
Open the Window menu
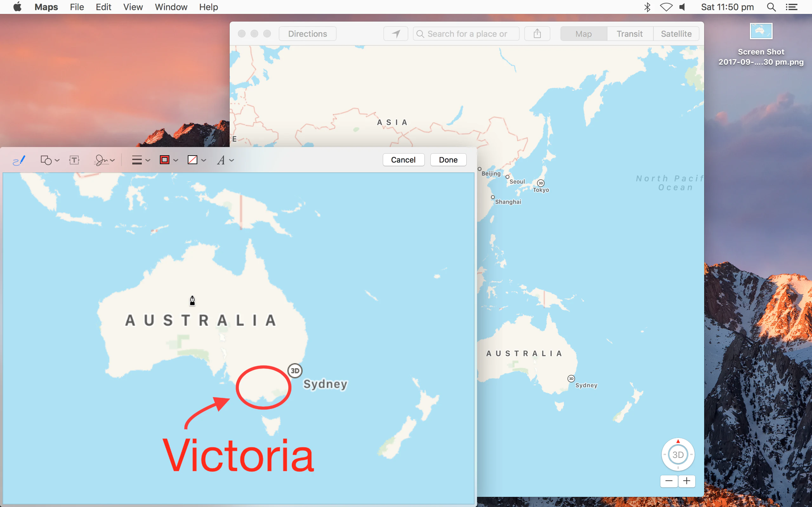(x=171, y=7)
